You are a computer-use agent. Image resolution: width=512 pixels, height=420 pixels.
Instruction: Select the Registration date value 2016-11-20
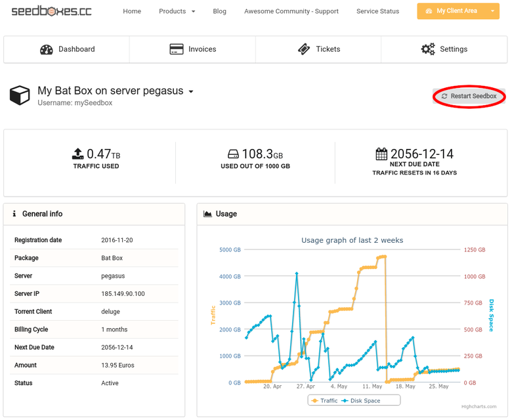point(117,240)
